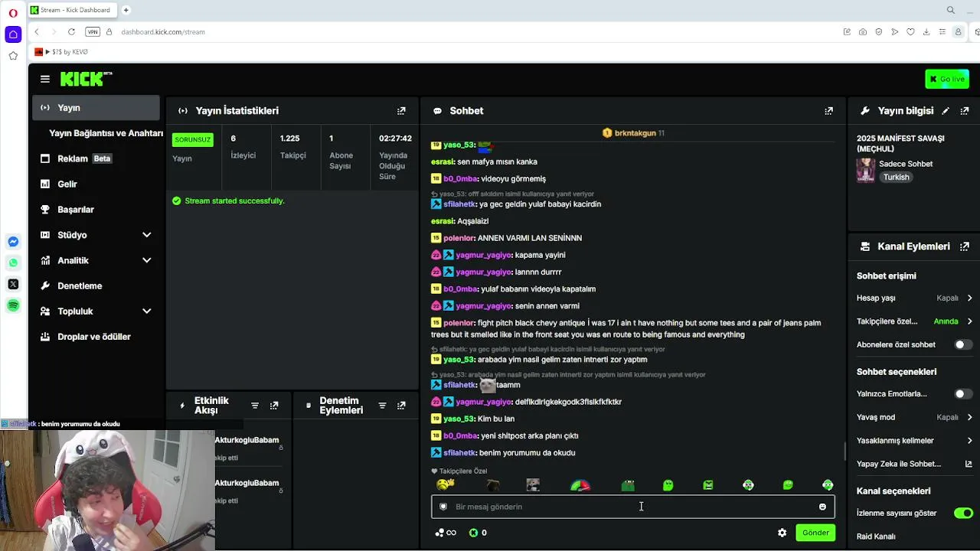Select the Stream - Kick Dashboard tab

point(71,10)
